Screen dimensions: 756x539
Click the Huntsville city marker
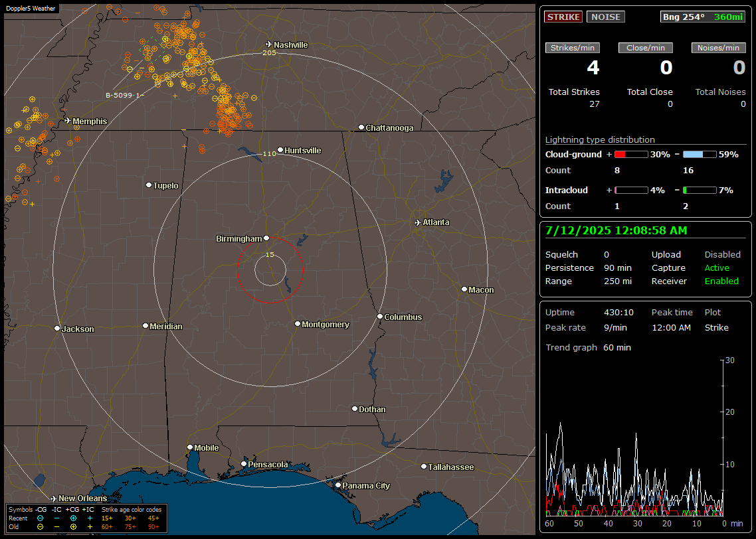pos(280,150)
